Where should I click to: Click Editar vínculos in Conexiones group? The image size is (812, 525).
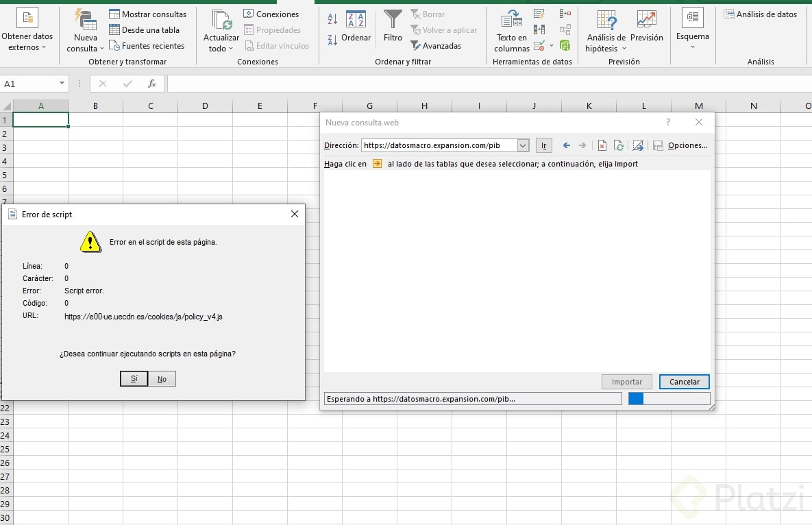(277, 45)
